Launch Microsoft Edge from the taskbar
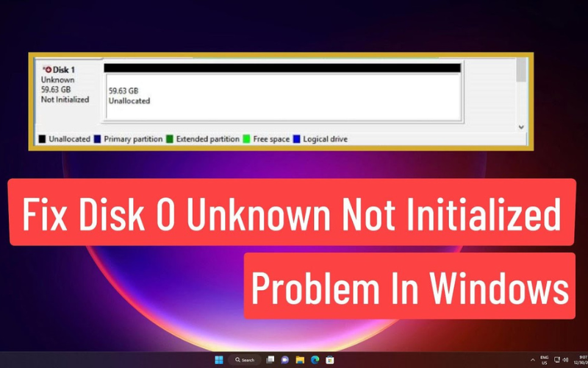Image resolution: width=588 pixels, height=368 pixels. click(315, 359)
